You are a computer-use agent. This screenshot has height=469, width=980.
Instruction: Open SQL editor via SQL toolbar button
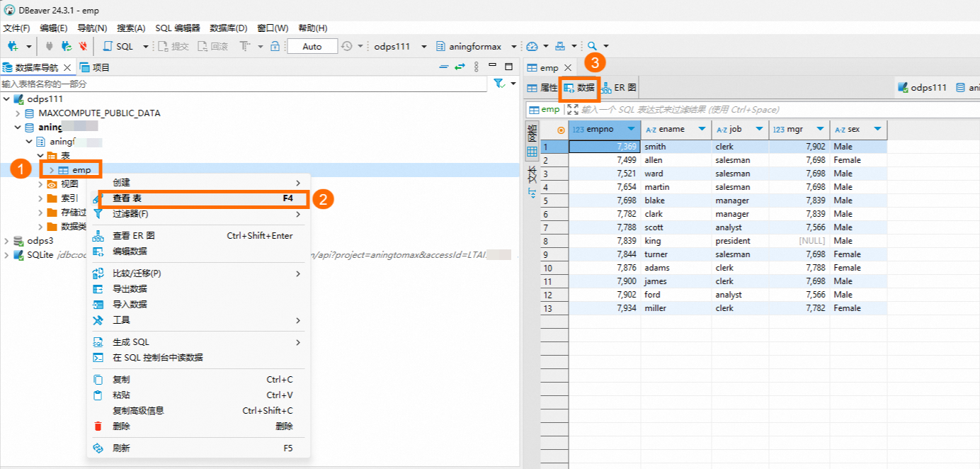118,46
